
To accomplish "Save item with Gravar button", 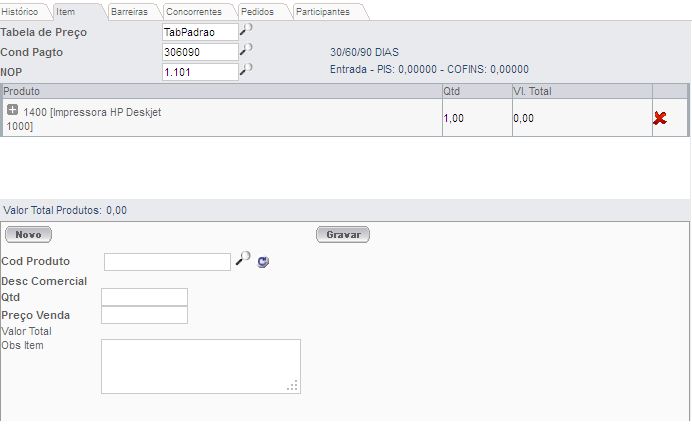I will (x=343, y=235).
